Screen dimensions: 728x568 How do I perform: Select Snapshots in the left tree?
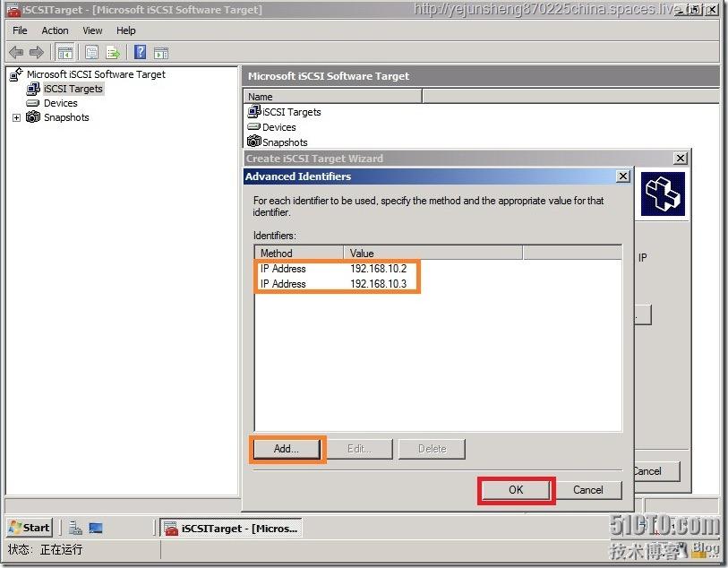point(66,117)
